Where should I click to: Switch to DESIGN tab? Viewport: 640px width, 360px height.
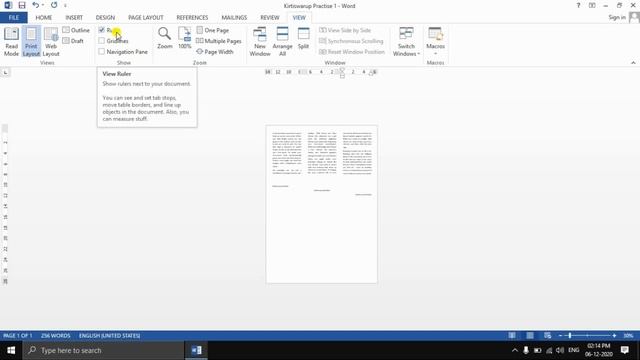coord(105,18)
